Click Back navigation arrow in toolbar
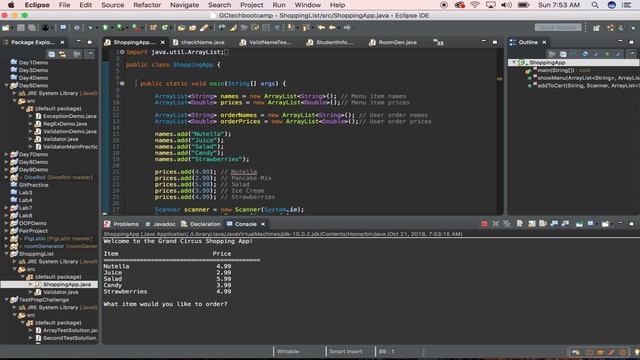The width and height of the screenshot is (640, 360). [332, 27]
